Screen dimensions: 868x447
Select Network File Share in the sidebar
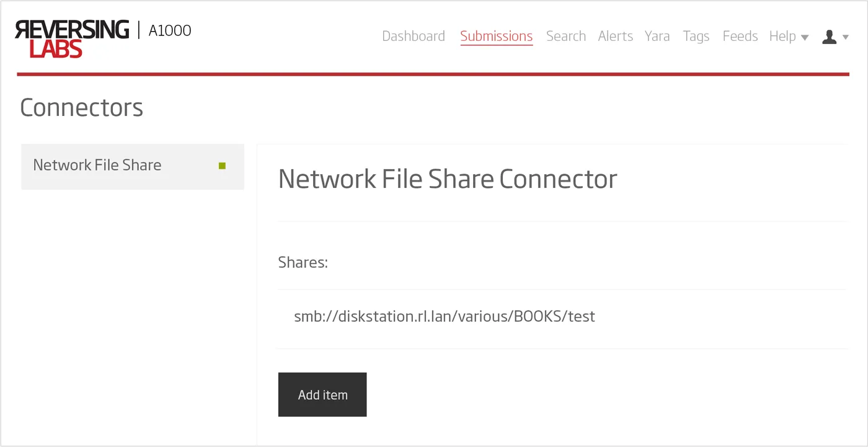coord(97,166)
